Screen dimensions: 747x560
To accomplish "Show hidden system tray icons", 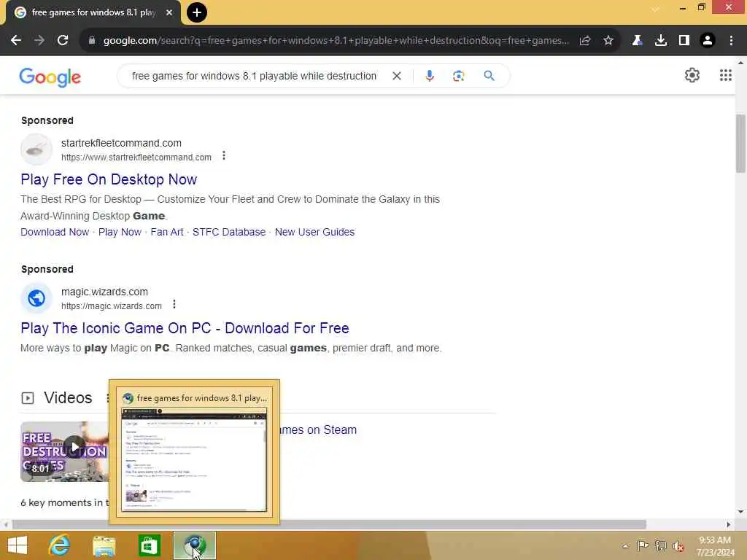I will click(625, 546).
